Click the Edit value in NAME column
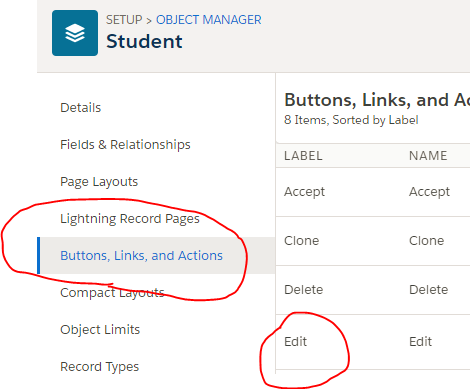470x389 pixels. [x=420, y=342]
